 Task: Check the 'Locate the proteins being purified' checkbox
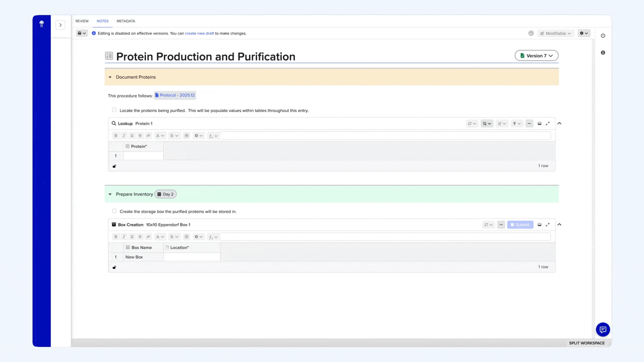point(114,110)
